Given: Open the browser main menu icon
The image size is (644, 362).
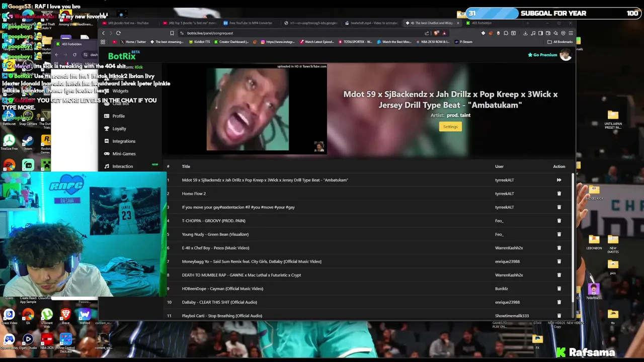Looking at the screenshot, I should click(571, 33).
